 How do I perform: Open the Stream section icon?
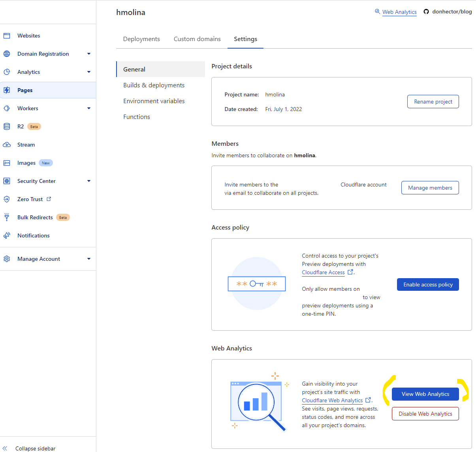7,145
